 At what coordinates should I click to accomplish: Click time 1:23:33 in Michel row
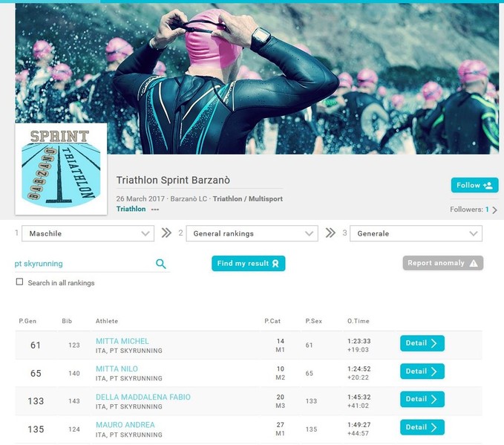point(359,341)
